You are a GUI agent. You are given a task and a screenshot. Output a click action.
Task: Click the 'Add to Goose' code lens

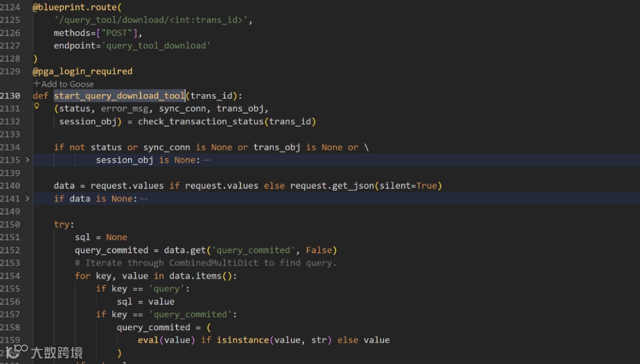coord(63,84)
